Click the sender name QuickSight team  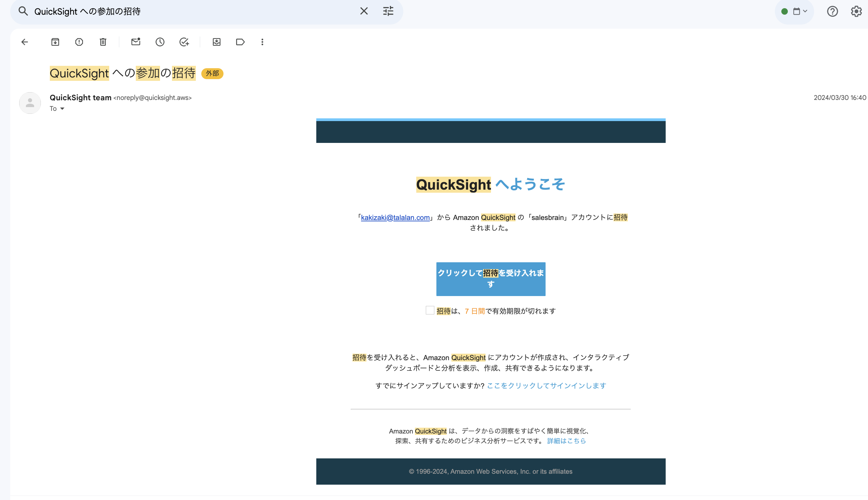81,98
